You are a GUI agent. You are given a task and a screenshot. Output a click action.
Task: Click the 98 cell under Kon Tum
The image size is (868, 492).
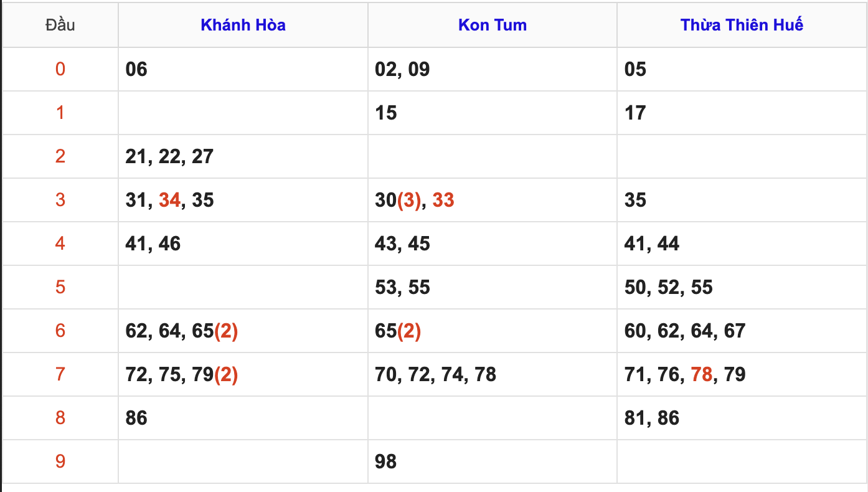point(386,461)
